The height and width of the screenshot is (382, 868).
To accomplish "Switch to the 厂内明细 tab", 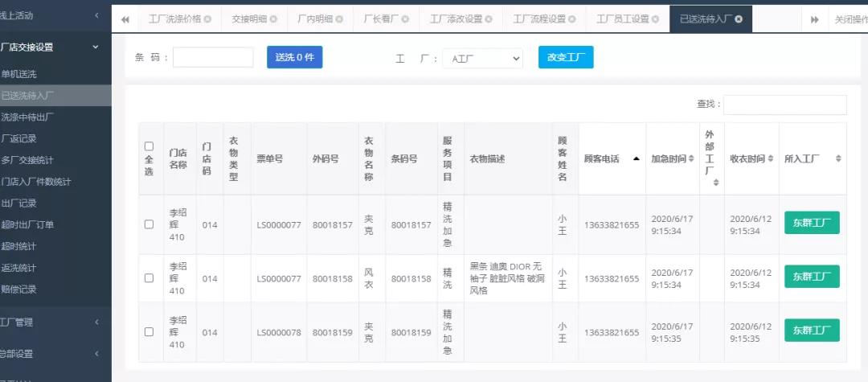I will click(315, 18).
